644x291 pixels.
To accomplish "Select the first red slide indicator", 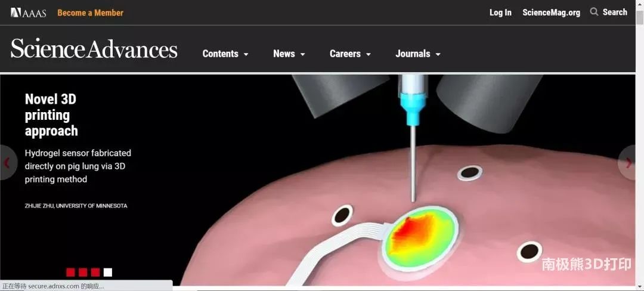I will coord(70,273).
